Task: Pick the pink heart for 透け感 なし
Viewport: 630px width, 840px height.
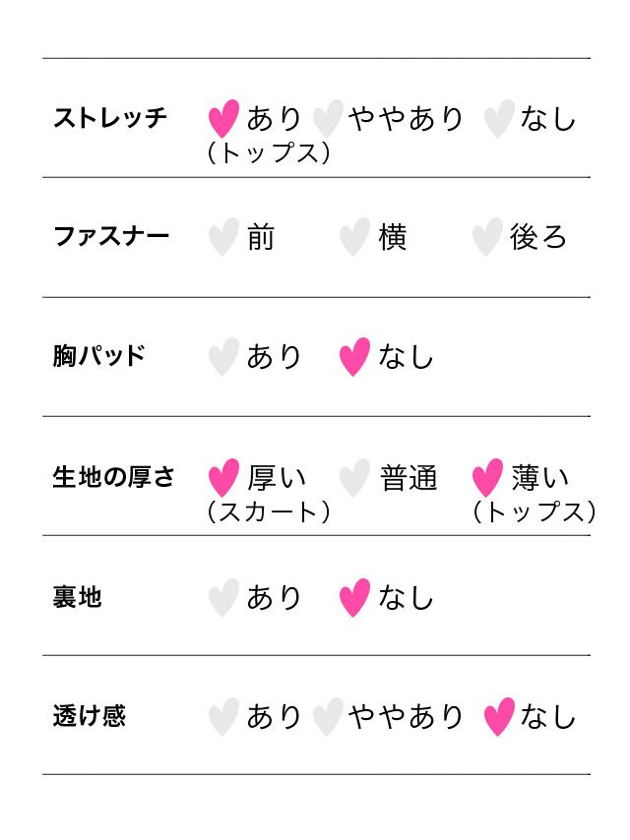Action: tap(499, 716)
